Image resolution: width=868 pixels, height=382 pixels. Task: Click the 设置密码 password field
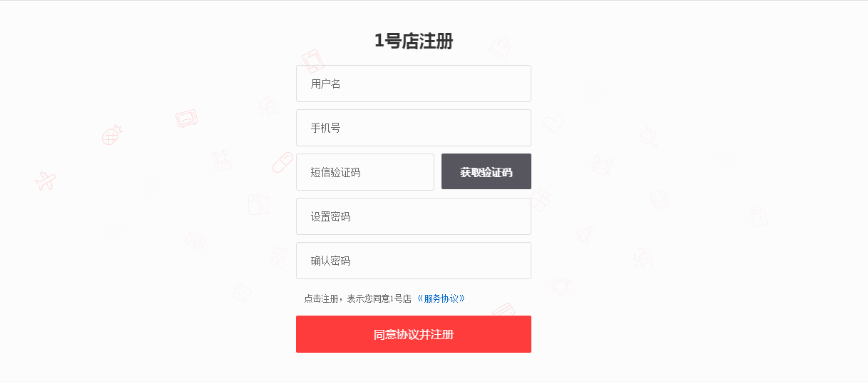pyautogui.click(x=414, y=216)
